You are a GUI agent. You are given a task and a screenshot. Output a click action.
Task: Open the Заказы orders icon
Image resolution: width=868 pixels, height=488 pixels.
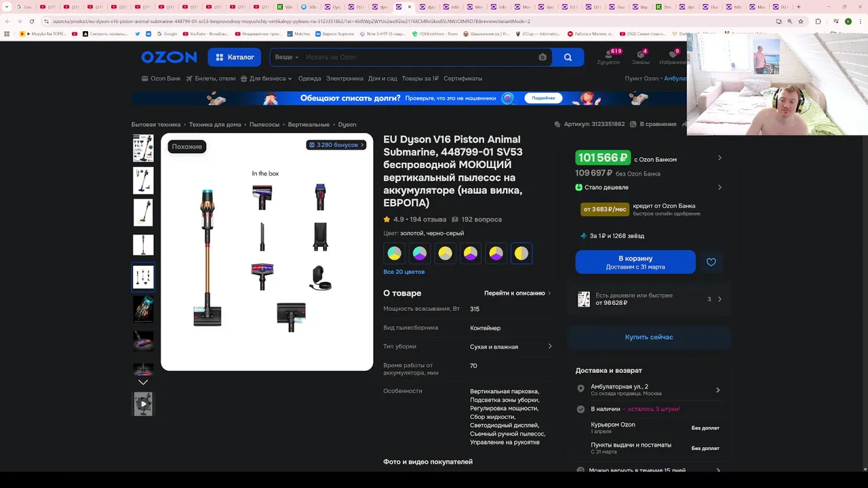click(x=640, y=54)
